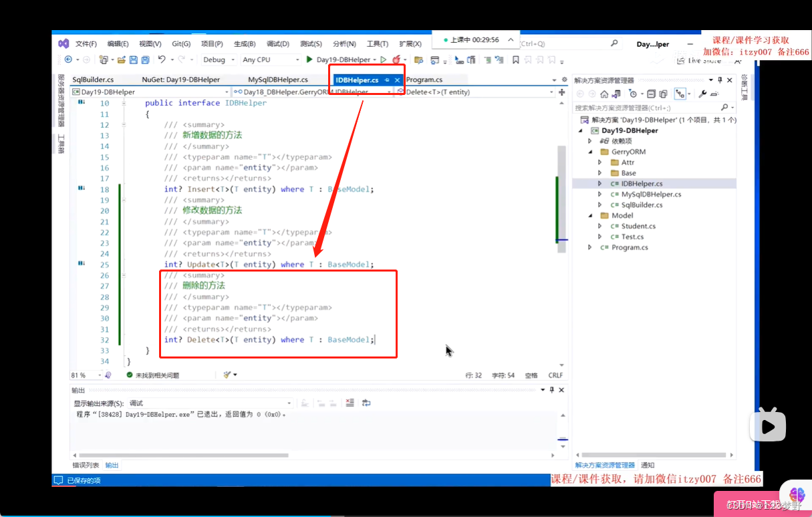Open the Delete<T>(T entity) member dropdown
812x517 pixels.
475,92
